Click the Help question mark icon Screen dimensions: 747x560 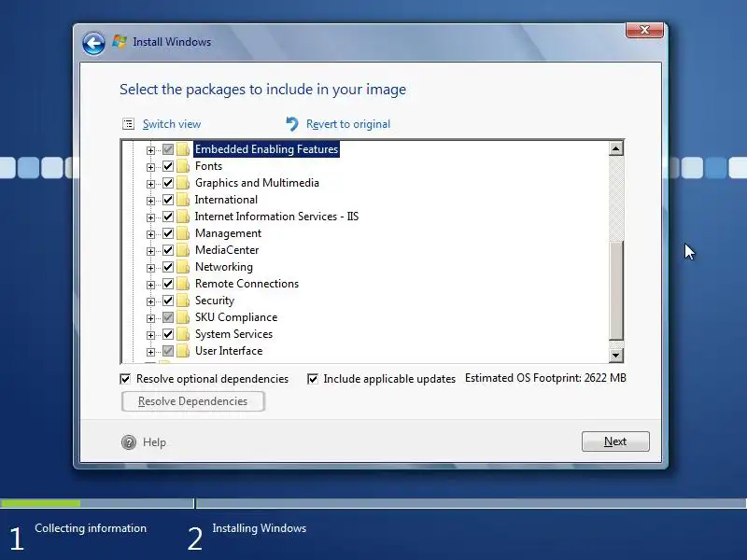click(x=129, y=442)
